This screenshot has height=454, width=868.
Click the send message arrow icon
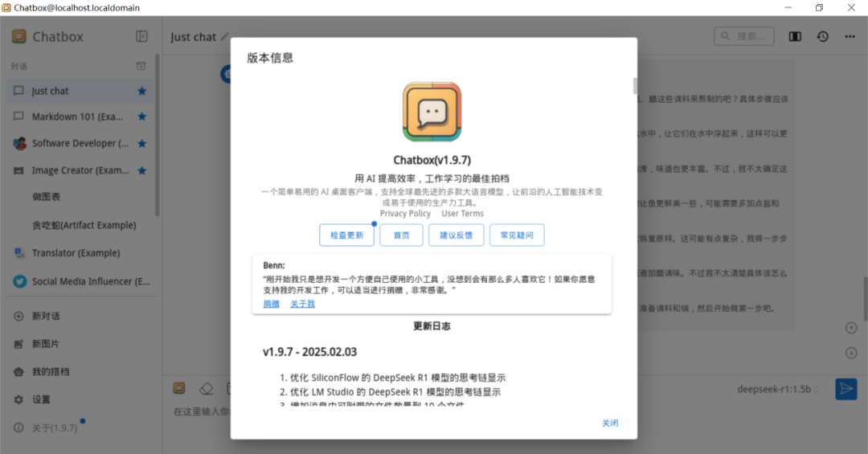(845, 389)
